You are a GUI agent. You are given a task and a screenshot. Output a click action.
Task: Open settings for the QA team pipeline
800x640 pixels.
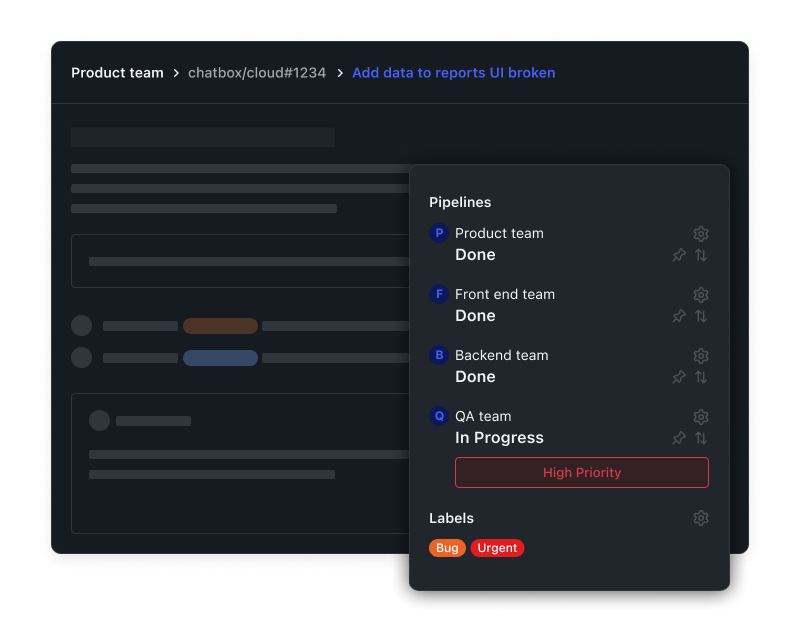tap(701, 416)
